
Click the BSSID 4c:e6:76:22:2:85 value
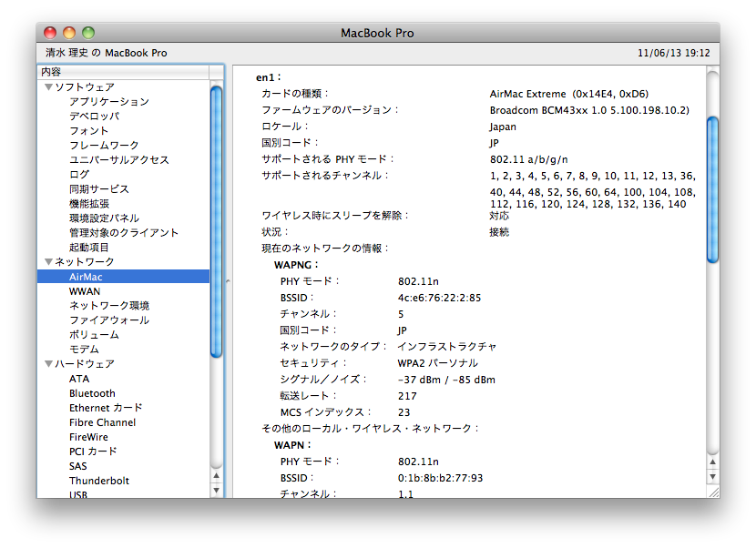click(439, 298)
